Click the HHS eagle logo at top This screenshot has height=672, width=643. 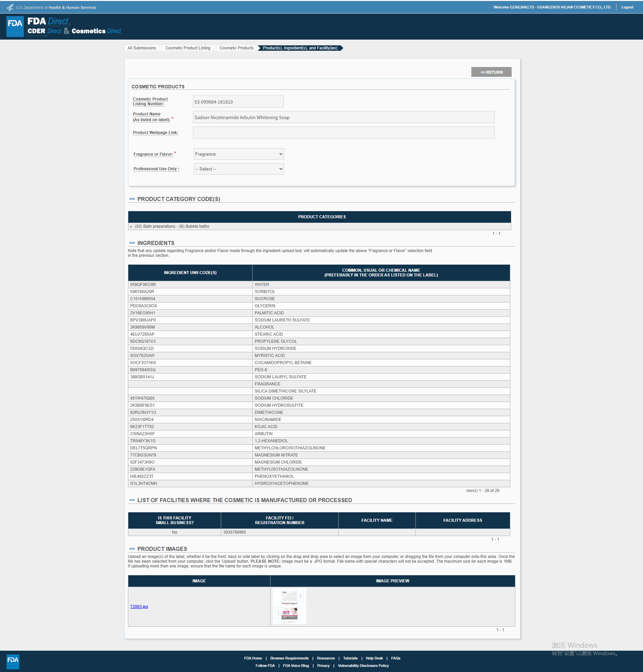[x=10, y=7]
